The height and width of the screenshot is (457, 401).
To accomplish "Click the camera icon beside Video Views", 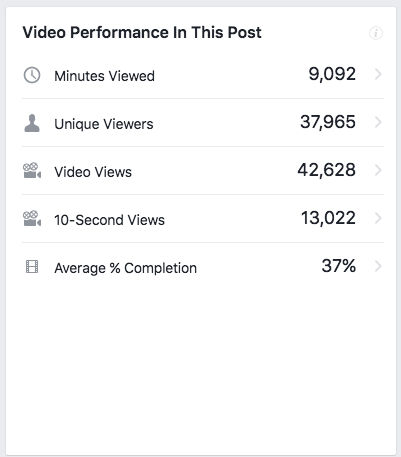I will click(32, 171).
